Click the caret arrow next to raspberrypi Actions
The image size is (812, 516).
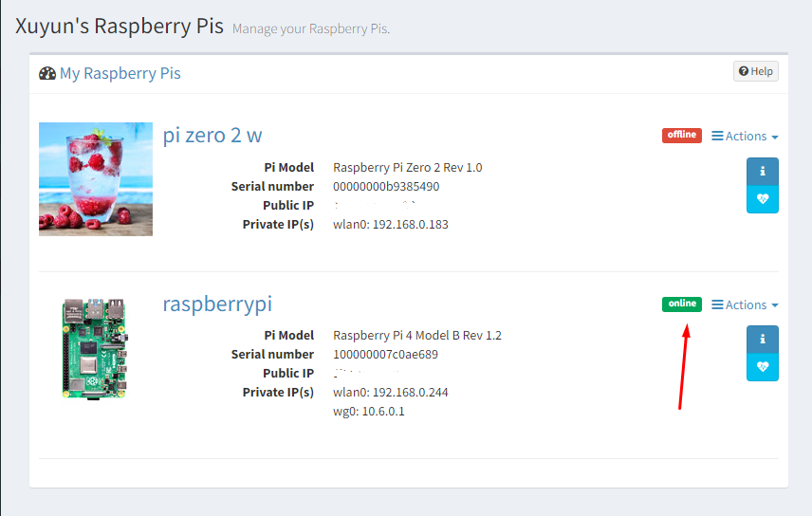coord(775,305)
